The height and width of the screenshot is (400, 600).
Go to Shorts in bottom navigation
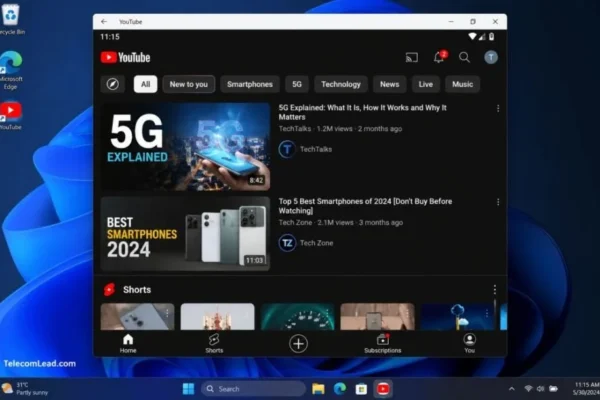[x=214, y=343]
